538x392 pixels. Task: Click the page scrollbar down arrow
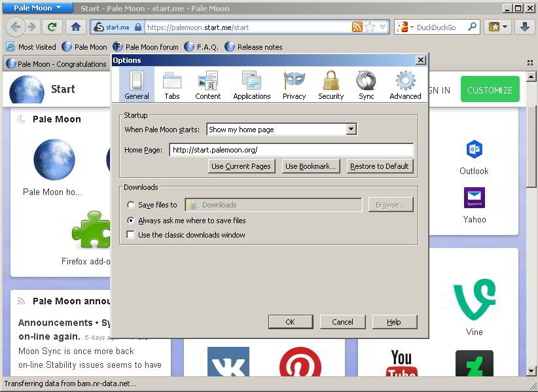click(x=531, y=371)
